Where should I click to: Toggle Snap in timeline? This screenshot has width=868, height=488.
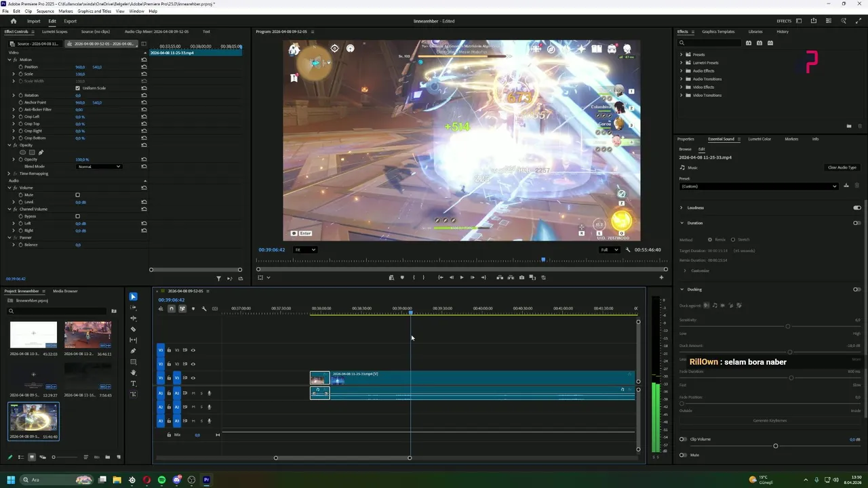point(172,308)
